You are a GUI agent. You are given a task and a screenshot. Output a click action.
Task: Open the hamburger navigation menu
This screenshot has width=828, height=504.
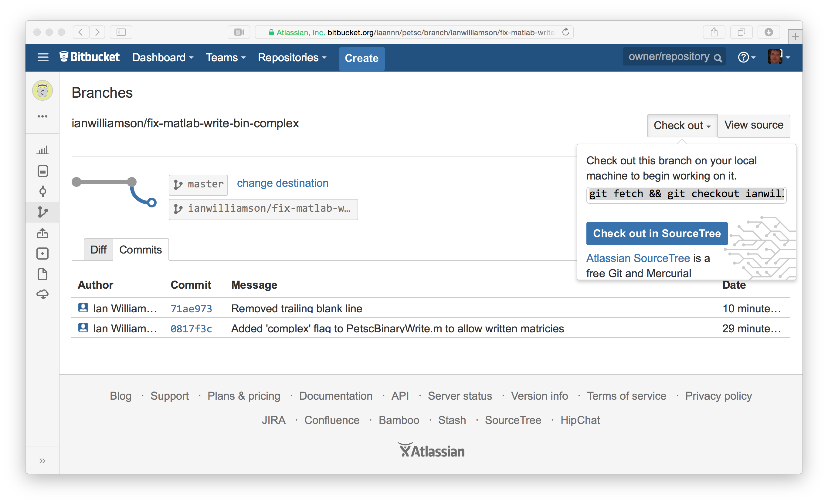(43, 57)
